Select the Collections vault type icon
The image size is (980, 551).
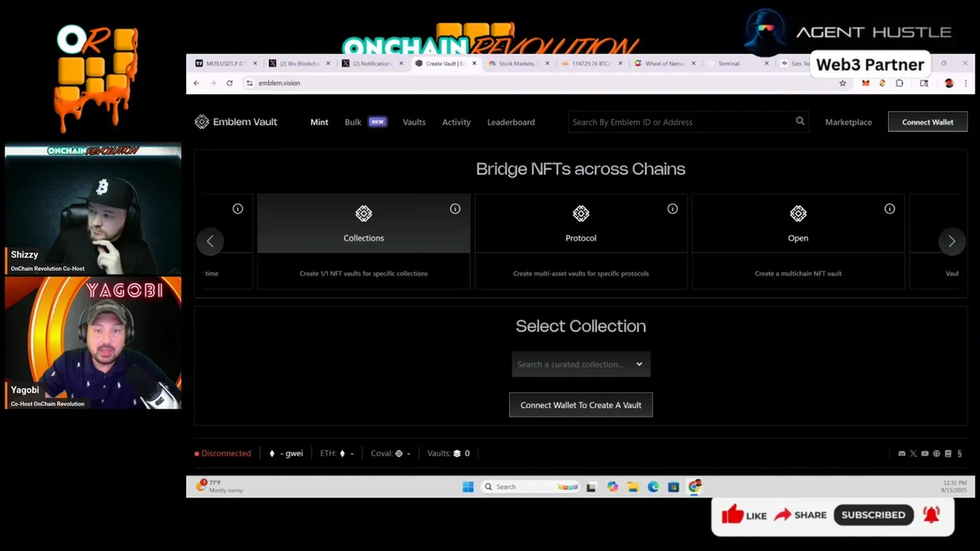[364, 214]
